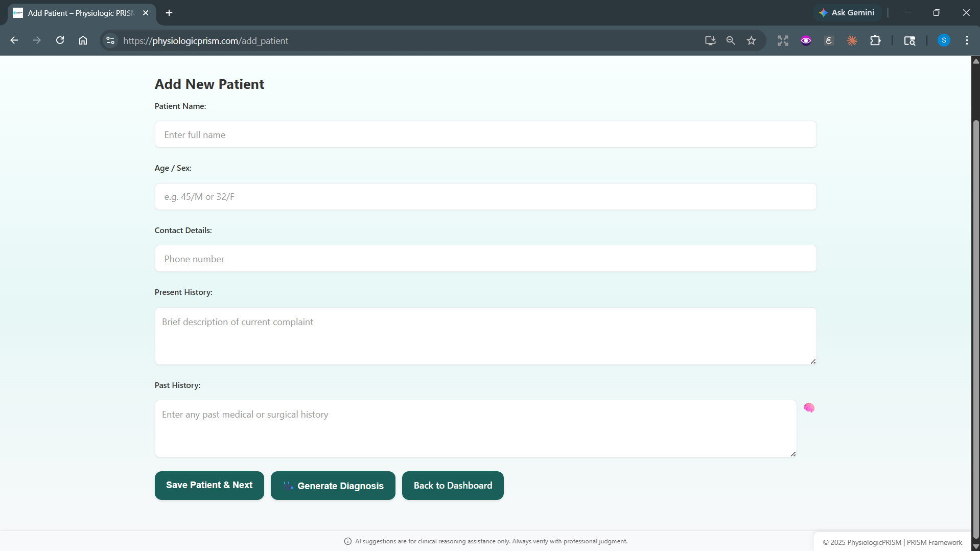This screenshot has width=980, height=551.
Task: Click the pink assistant blob near Past History
Action: click(x=809, y=408)
